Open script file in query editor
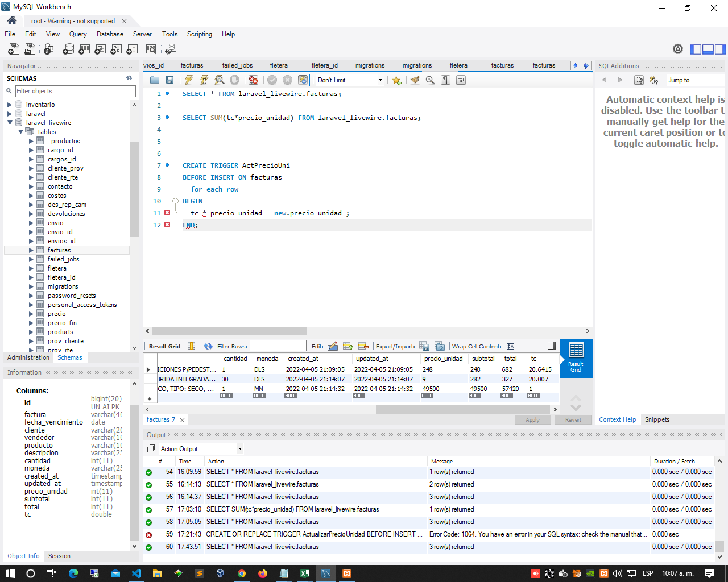 tap(155, 80)
